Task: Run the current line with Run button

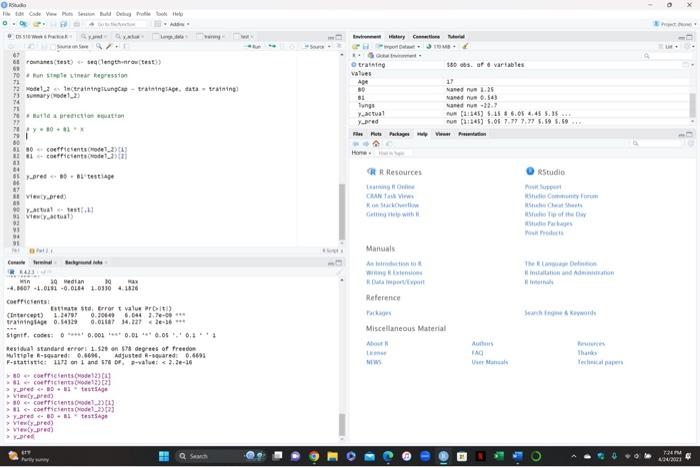Action: (254, 46)
